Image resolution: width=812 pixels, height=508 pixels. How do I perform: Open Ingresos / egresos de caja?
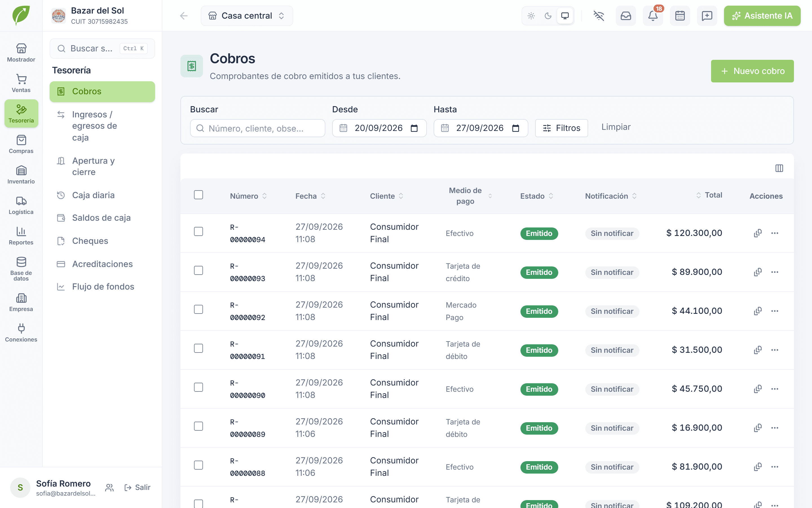coord(102,126)
